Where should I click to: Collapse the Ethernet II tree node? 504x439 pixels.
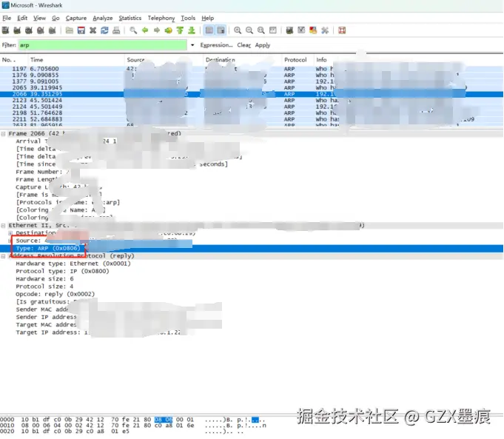click(3, 226)
